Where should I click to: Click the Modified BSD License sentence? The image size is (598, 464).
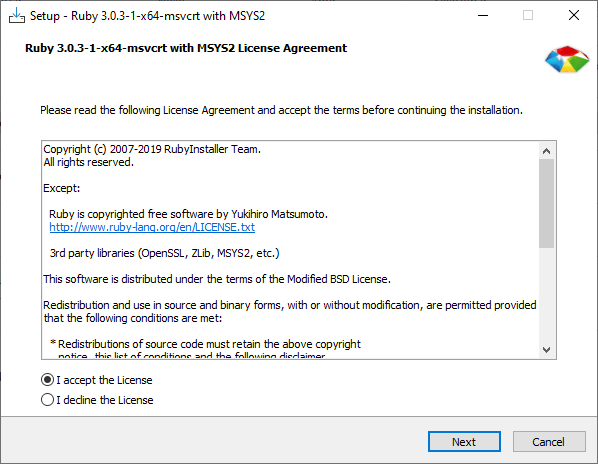[x=217, y=279]
